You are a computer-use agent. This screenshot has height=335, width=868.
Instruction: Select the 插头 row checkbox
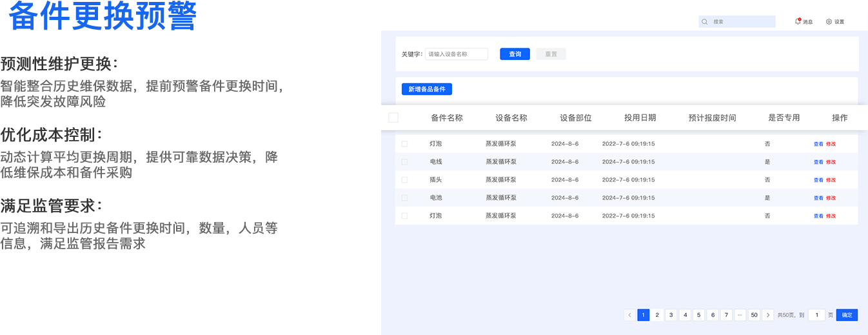tap(404, 180)
